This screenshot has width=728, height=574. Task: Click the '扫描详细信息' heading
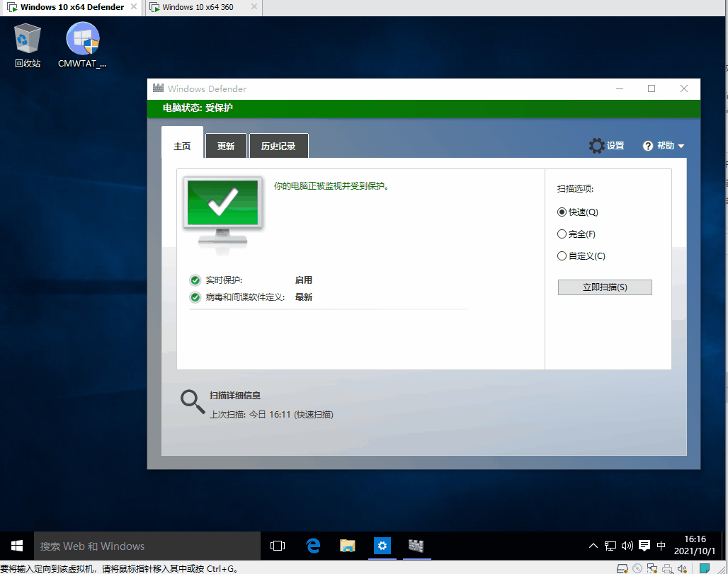tap(235, 396)
